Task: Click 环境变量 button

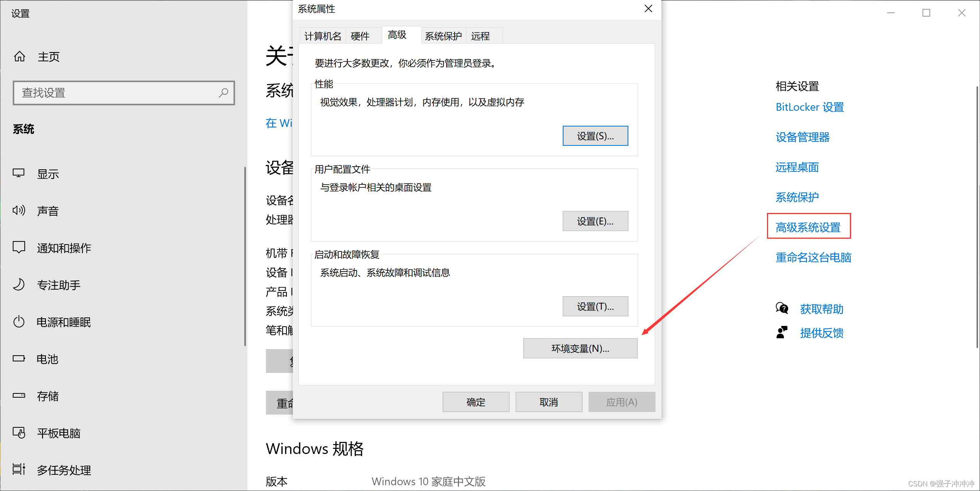Action: pos(580,349)
